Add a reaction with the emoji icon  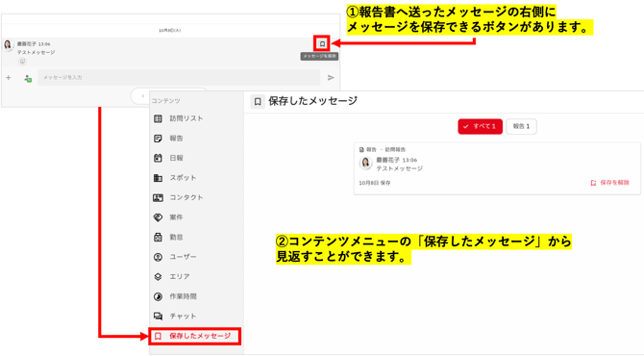pyautogui.click(x=23, y=62)
